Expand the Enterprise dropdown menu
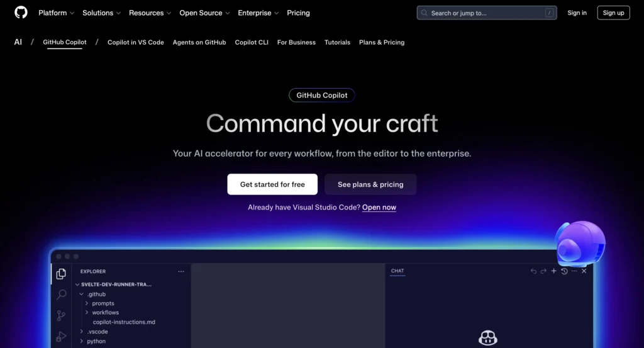 pyautogui.click(x=258, y=13)
